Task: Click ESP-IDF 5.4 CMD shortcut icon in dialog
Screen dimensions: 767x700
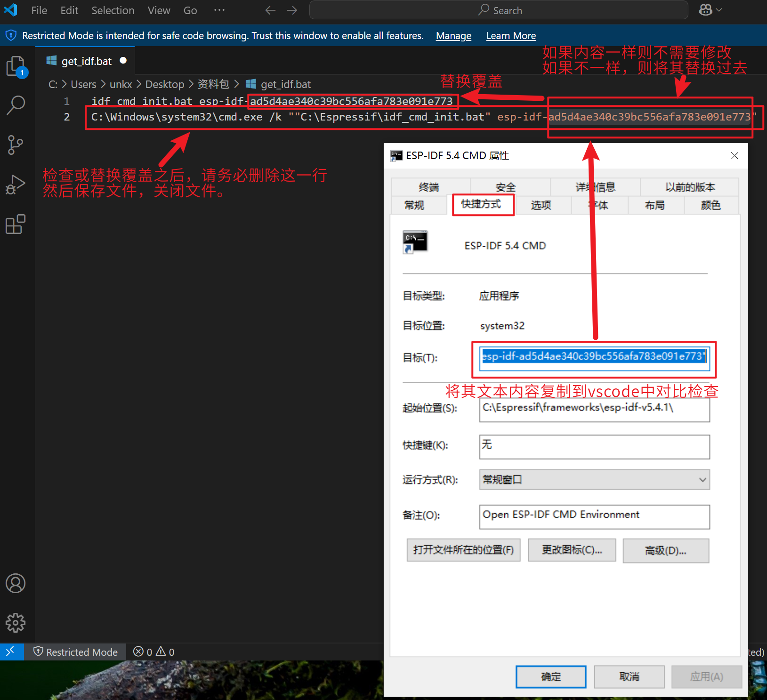Action: tap(415, 242)
